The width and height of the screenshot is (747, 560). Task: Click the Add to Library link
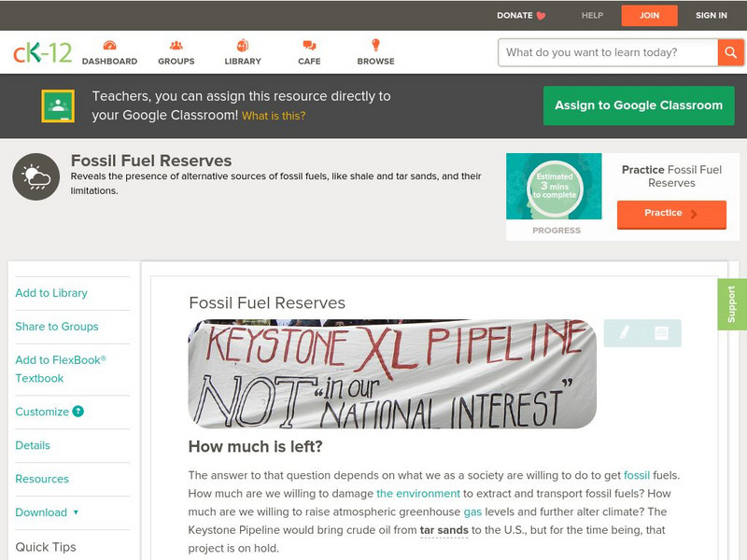pyautogui.click(x=51, y=293)
